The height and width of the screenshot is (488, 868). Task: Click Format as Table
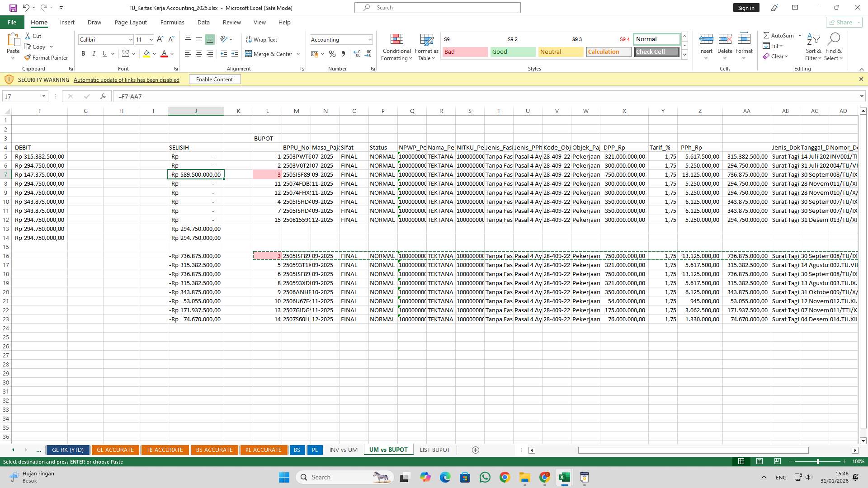pos(425,47)
